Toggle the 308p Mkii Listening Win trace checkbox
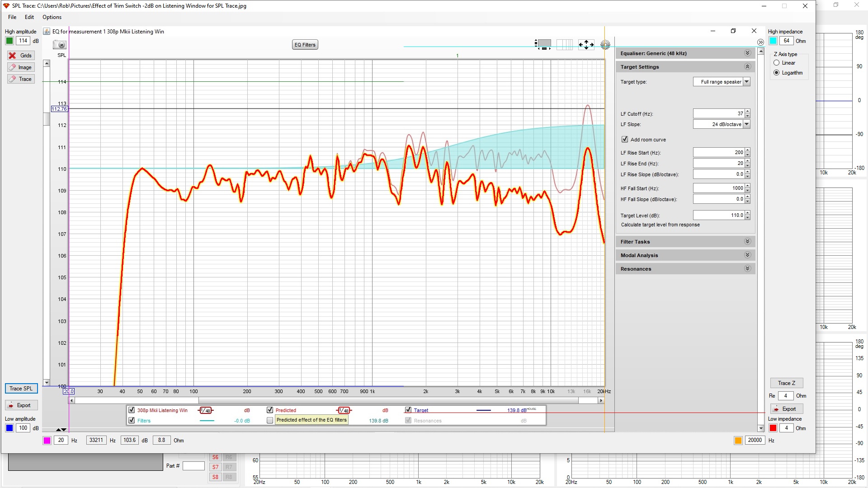 132,410
